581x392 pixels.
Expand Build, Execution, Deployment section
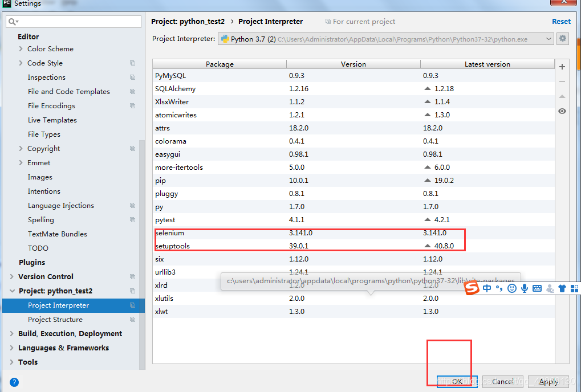[12, 333]
